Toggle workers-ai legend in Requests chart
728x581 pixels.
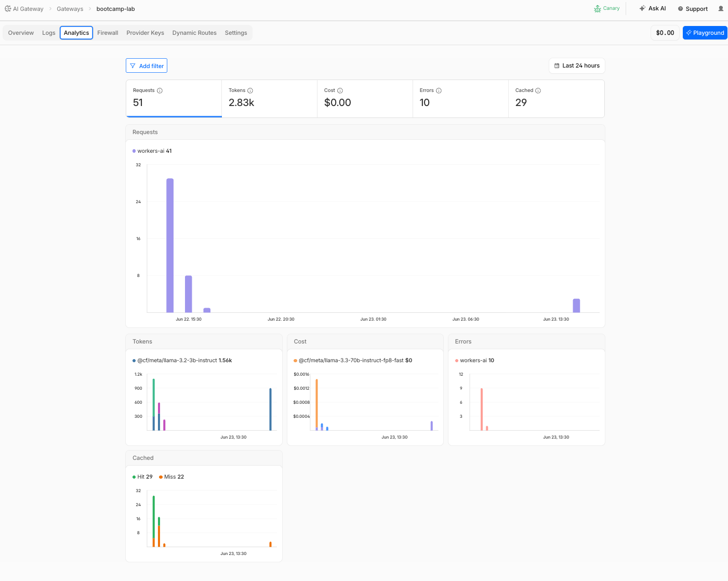(x=152, y=151)
